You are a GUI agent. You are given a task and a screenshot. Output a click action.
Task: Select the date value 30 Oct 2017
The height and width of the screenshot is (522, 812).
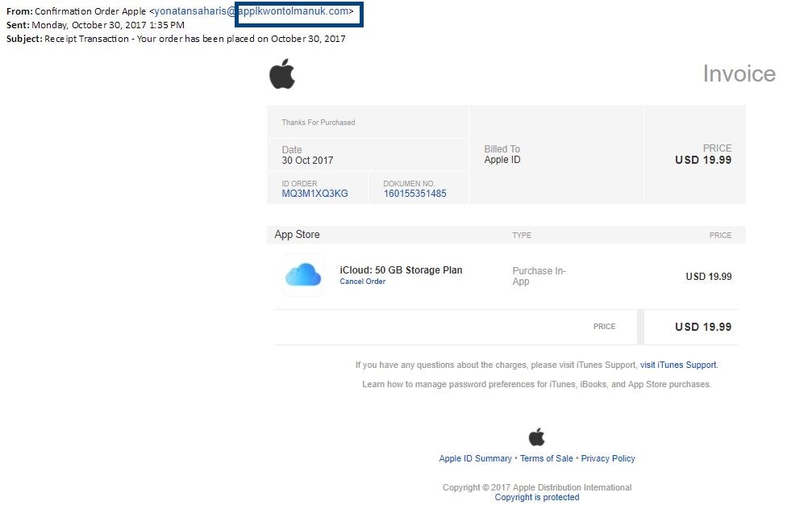pos(307,161)
